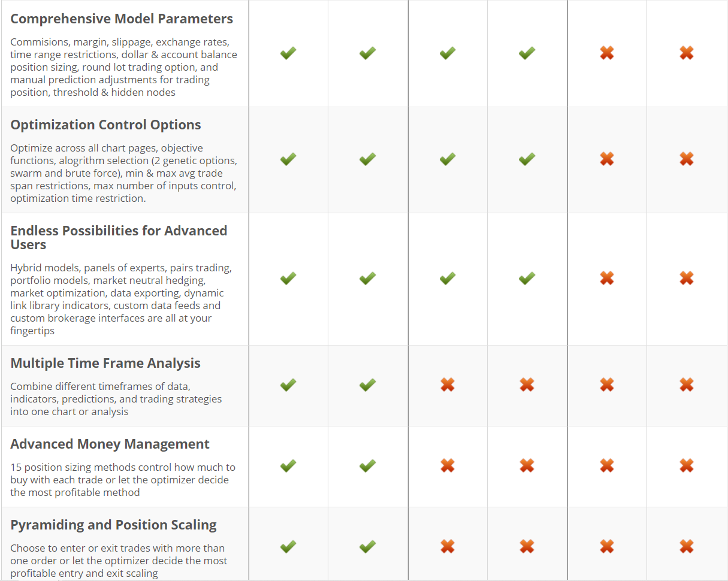Image resolution: width=728 pixels, height=581 pixels.
Task: Click the Comprehensive Model Parameters heading
Action: pos(122,19)
